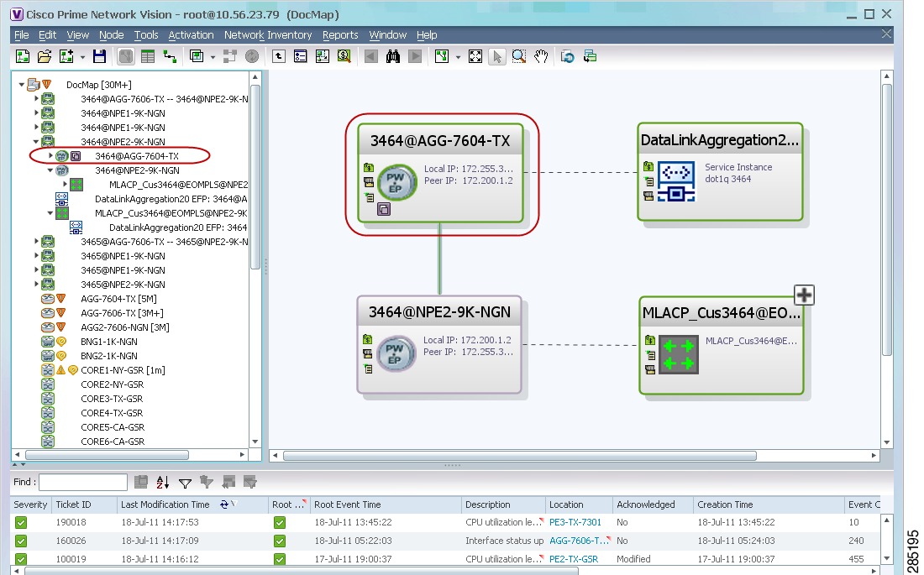924x575 pixels.
Task: Switch to the list view table icon
Action: tap(148, 56)
